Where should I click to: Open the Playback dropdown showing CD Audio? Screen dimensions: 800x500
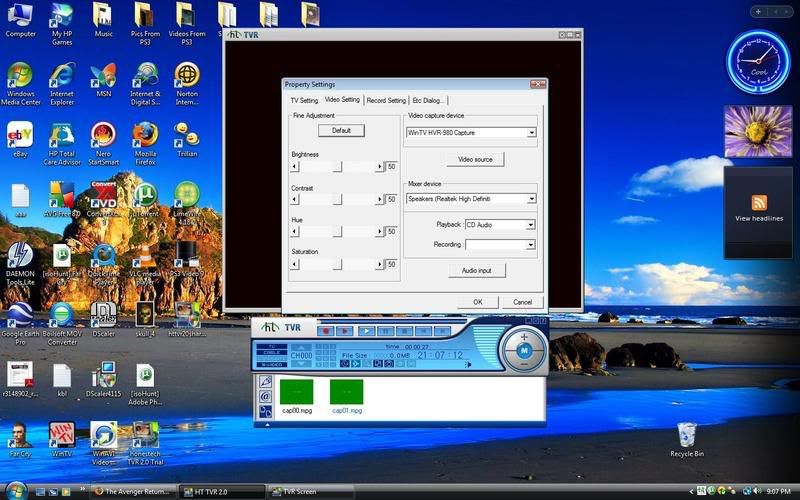pos(531,224)
